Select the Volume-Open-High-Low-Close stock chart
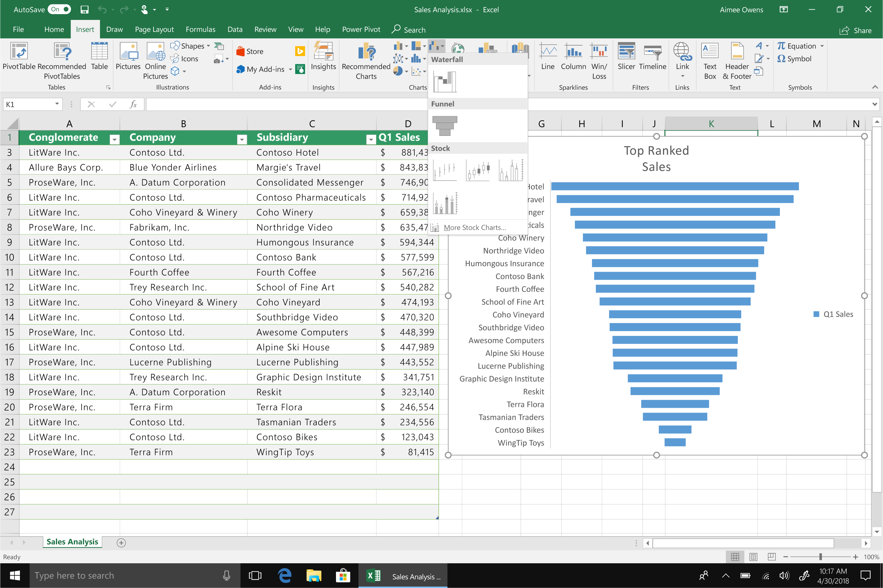The image size is (883, 588). (x=445, y=203)
